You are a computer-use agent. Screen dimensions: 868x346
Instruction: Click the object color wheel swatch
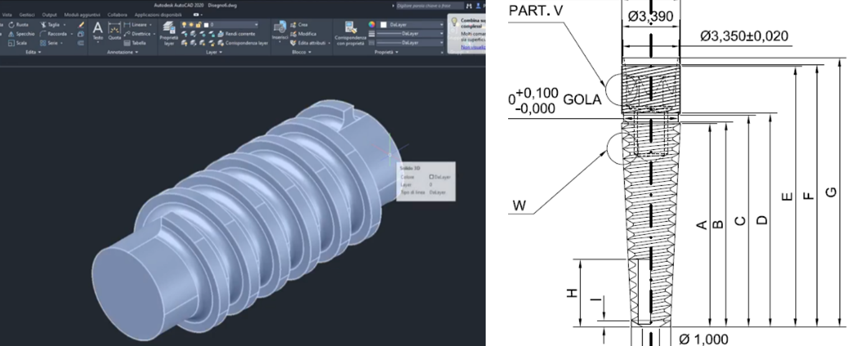tap(373, 25)
